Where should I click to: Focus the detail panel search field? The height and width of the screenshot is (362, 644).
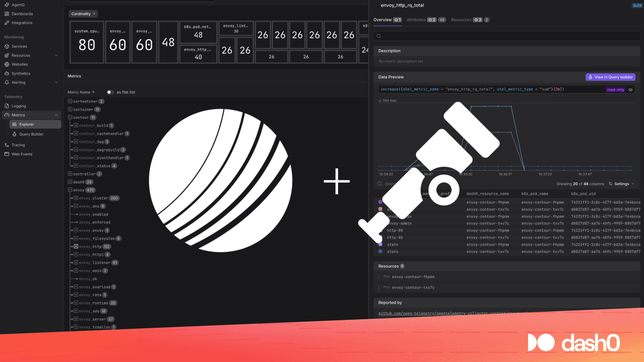[507, 36]
